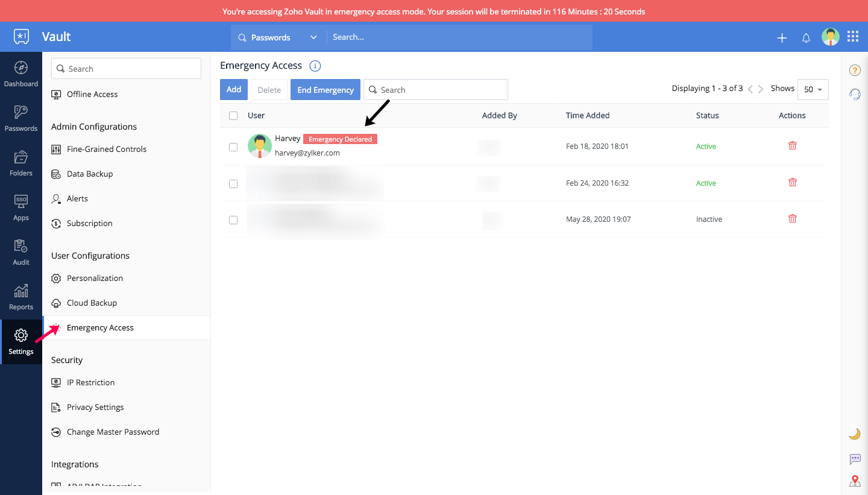This screenshot has width=868, height=495.
Task: Open Personalization settings
Action: coord(95,278)
